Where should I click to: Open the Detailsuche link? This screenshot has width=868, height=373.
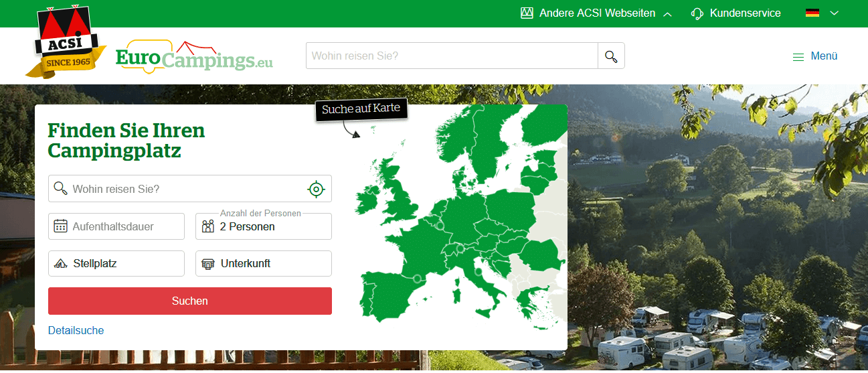pyautogui.click(x=76, y=331)
